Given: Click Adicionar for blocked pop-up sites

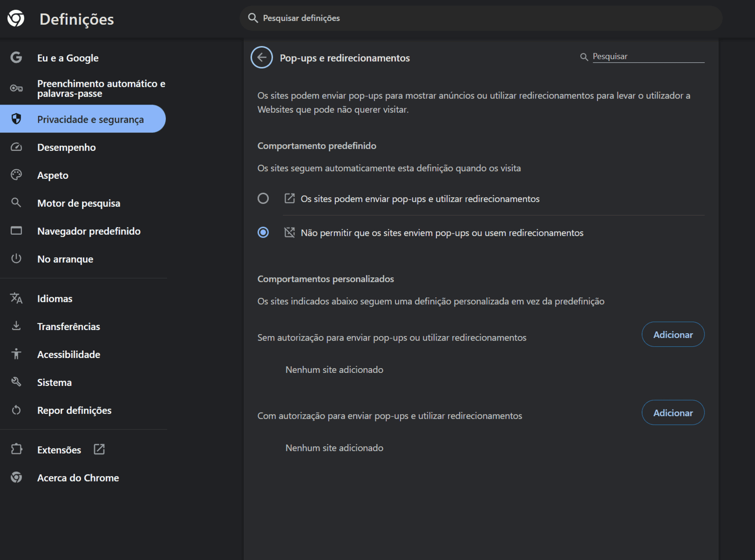Looking at the screenshot, I should [x=673, y=334].
